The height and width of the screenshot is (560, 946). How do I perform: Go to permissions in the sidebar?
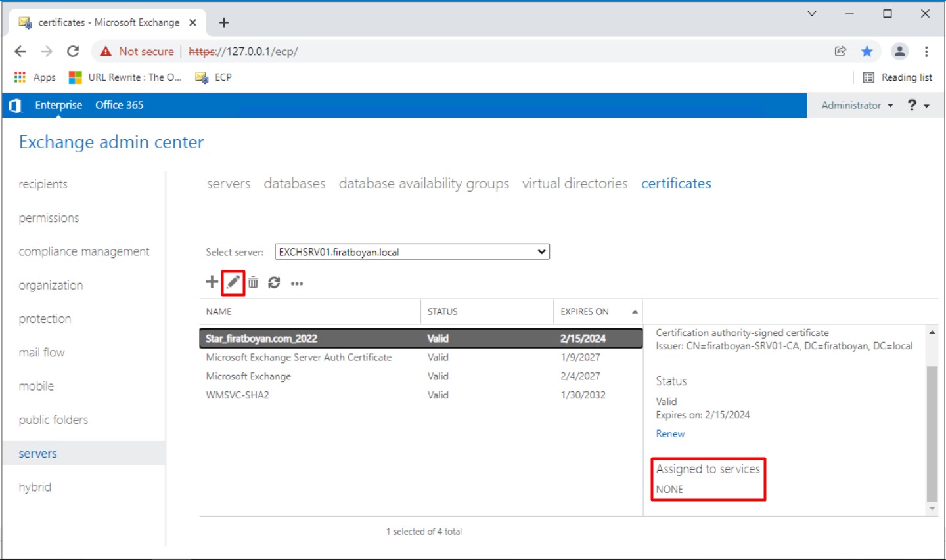click(x=49, y=218)
